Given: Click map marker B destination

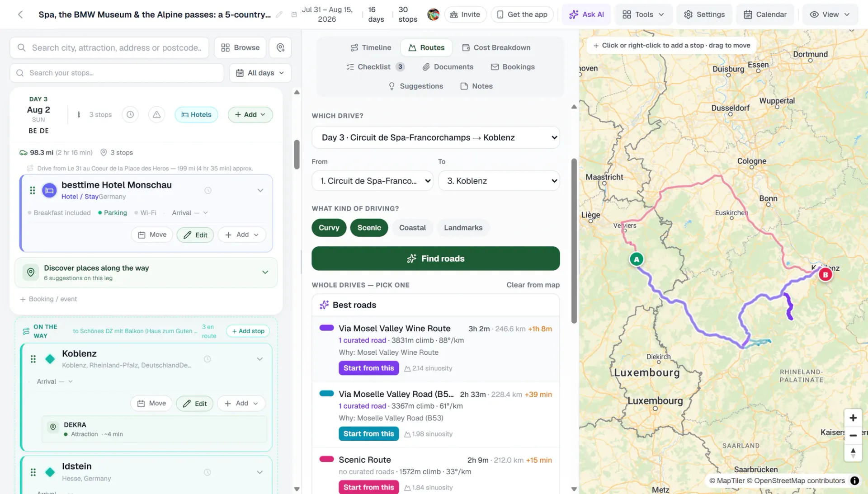Looking at the screenshot, I should (826, 274).
